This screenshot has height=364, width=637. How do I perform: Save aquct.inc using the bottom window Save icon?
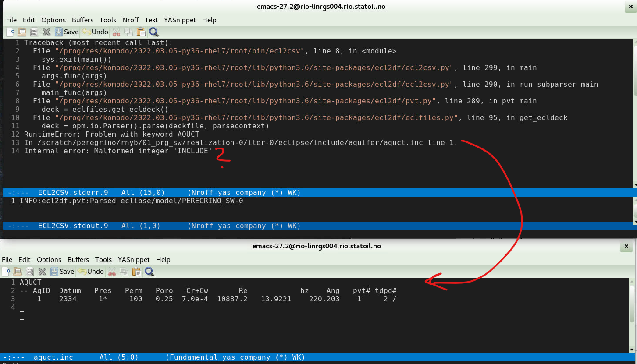tap(54, 271)
